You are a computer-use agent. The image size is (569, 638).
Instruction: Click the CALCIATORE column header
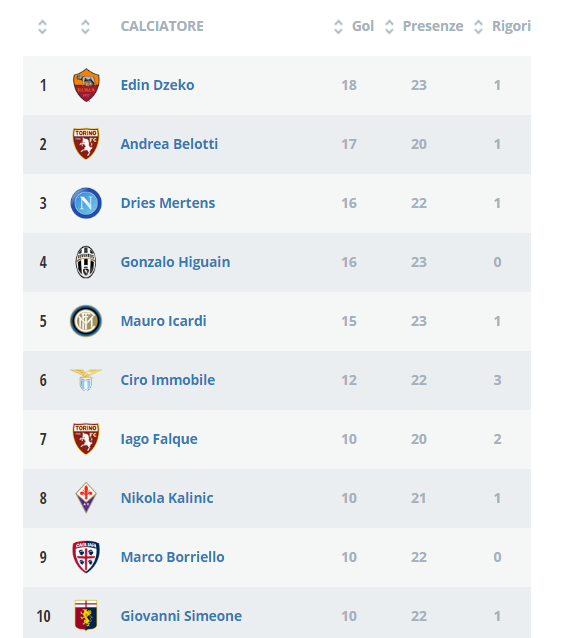pos(162,26)
